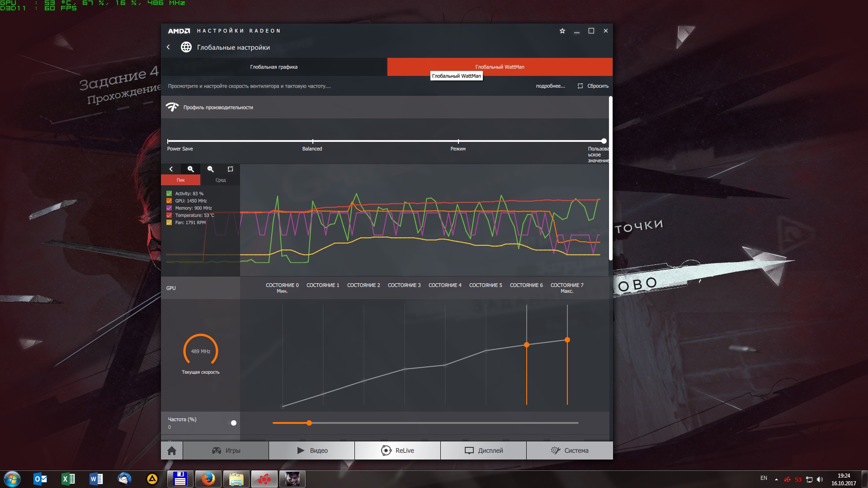Viewport: 868px width, 488px height.
Task: Show hidden system tray icons arrow
Action: point(776,479)
